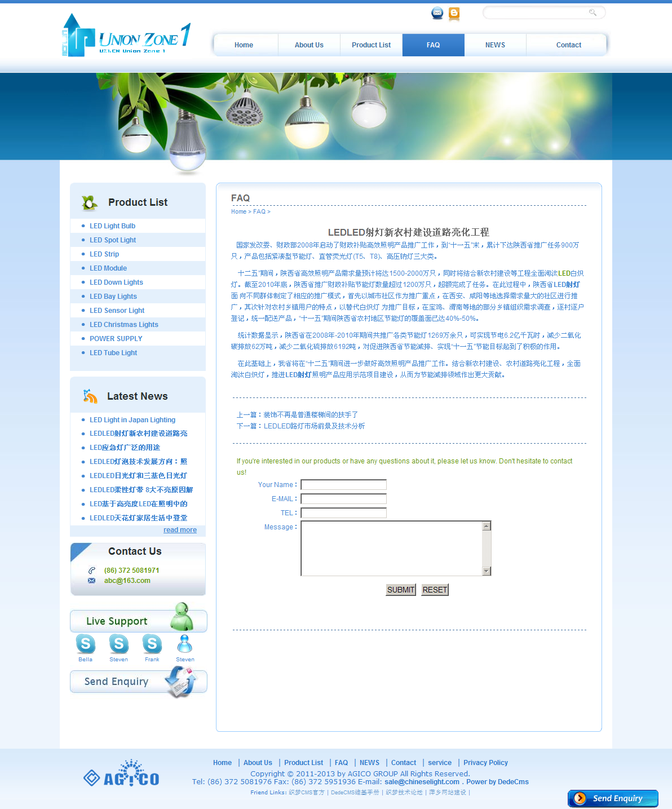Open Steven's MSN messenger icon
This screenshot has width=672, height=809.
185,644
